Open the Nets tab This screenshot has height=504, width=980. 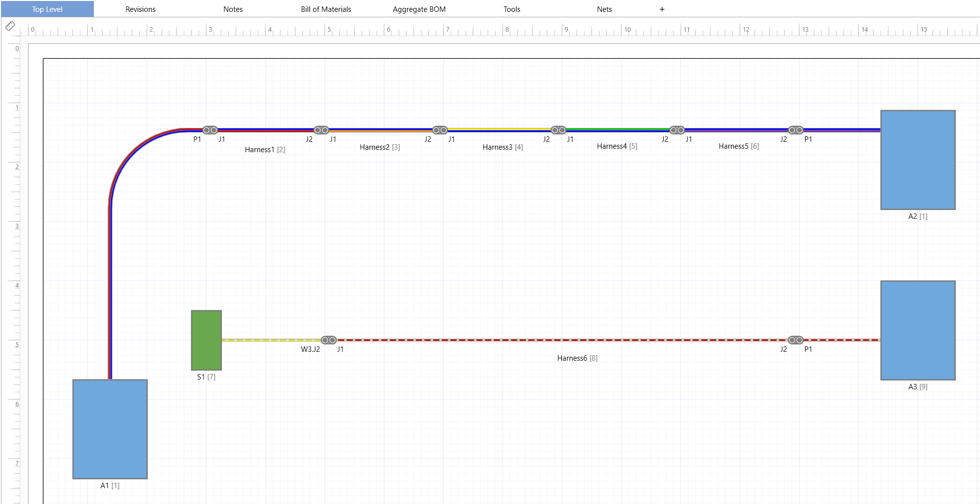604,9
